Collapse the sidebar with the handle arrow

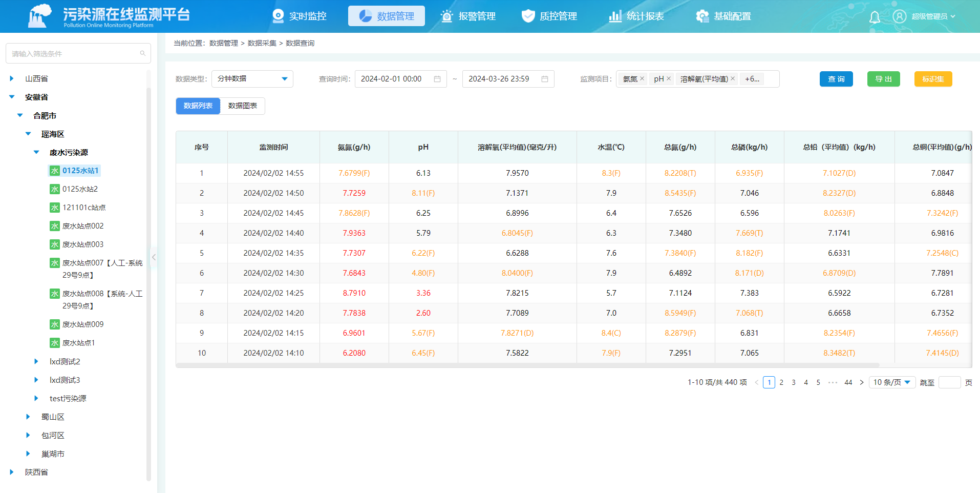click(154, 257)
